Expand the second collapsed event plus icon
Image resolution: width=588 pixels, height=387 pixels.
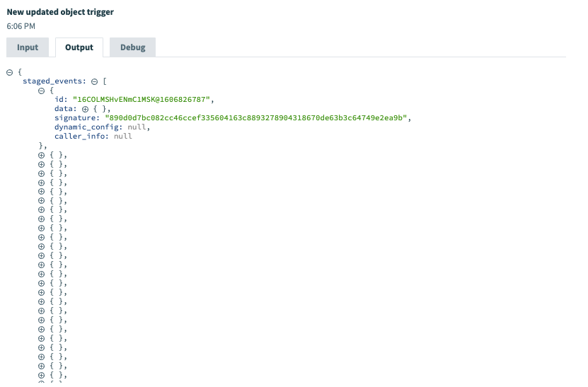pos(42,164)
